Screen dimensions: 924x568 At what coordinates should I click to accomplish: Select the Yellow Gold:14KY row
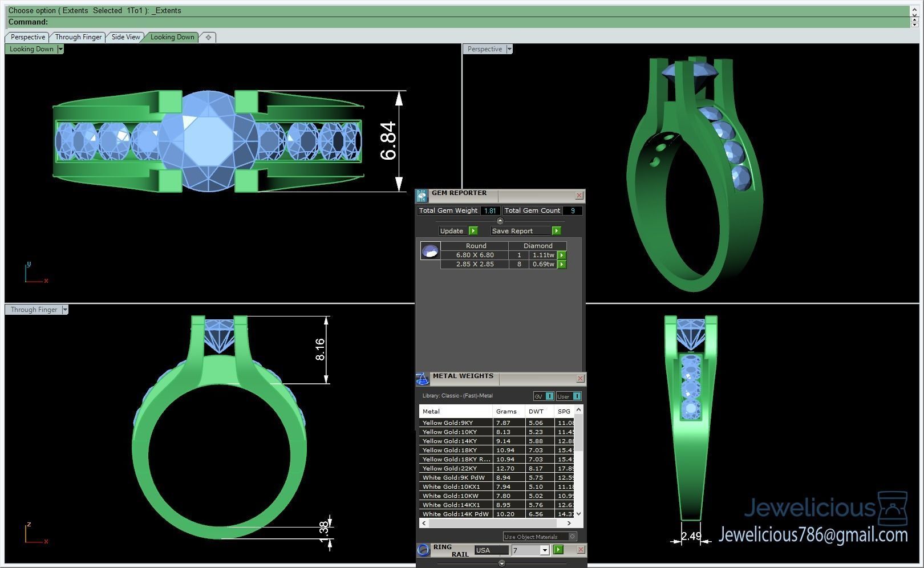point(497,441)
